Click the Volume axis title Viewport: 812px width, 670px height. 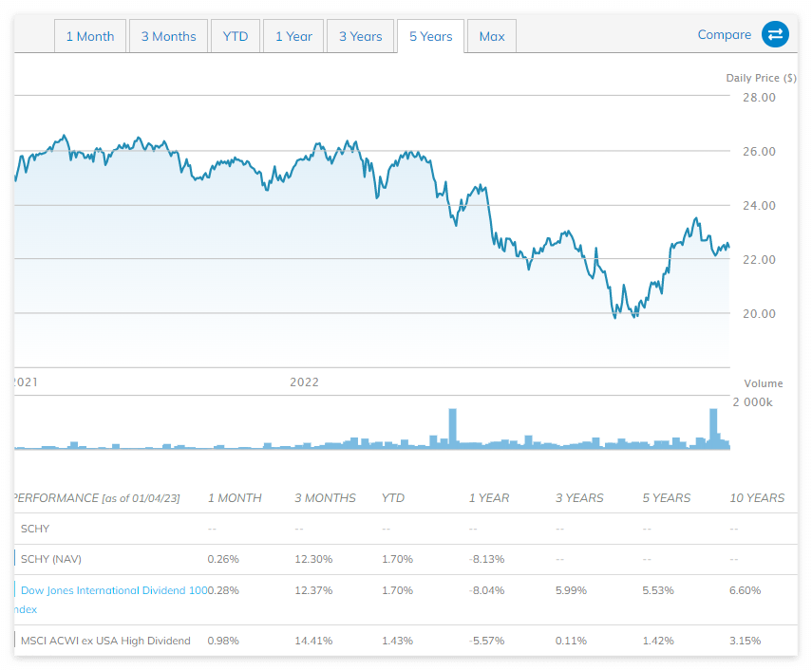point(764,383)
